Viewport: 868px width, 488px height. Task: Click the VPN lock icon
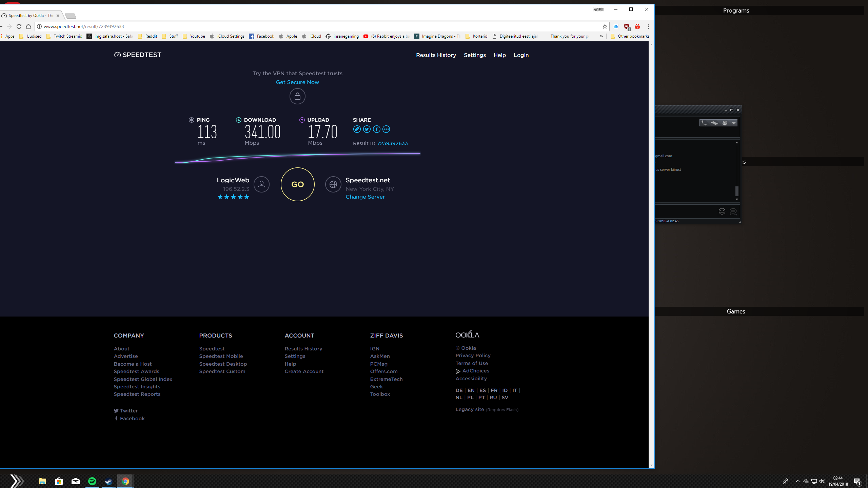coord(297,96)
